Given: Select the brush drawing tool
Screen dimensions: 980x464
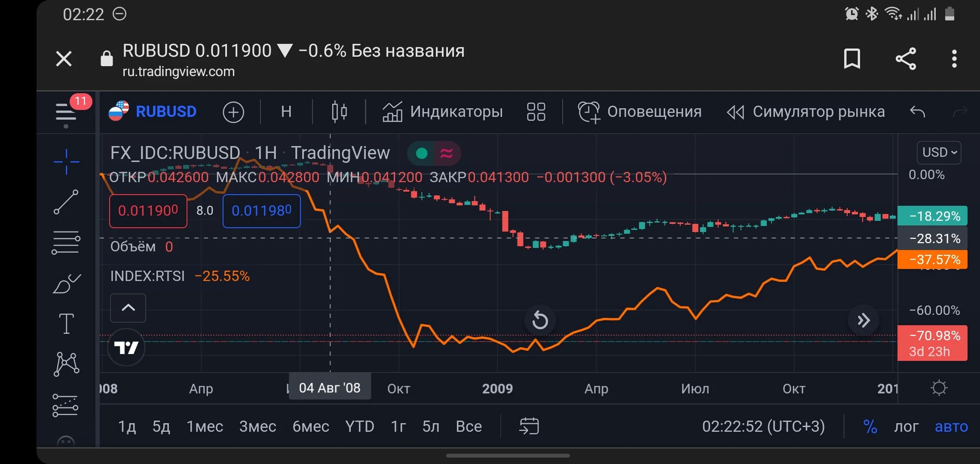Looking at the screenshot, I should pyautogui.click(x=66, y=284).
